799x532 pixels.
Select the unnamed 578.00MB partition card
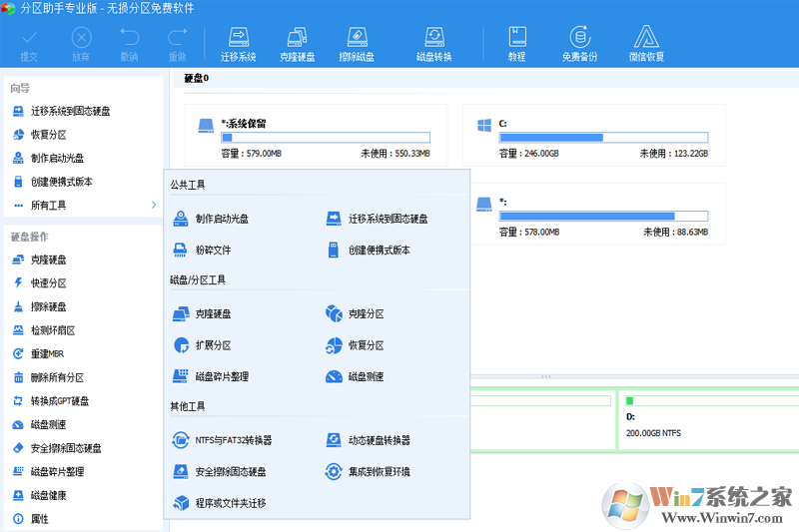tap(597, 214)
